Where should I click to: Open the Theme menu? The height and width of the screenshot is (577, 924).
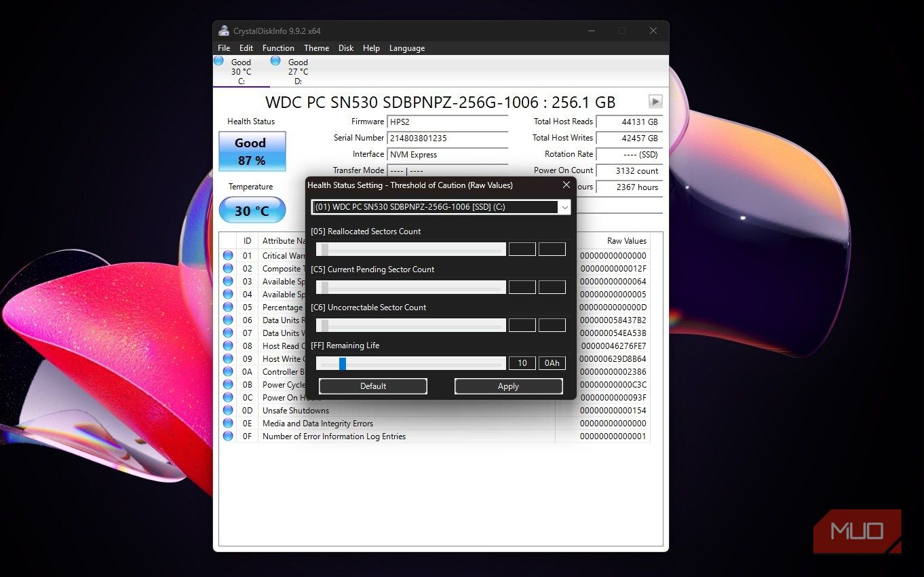(316, 48)
